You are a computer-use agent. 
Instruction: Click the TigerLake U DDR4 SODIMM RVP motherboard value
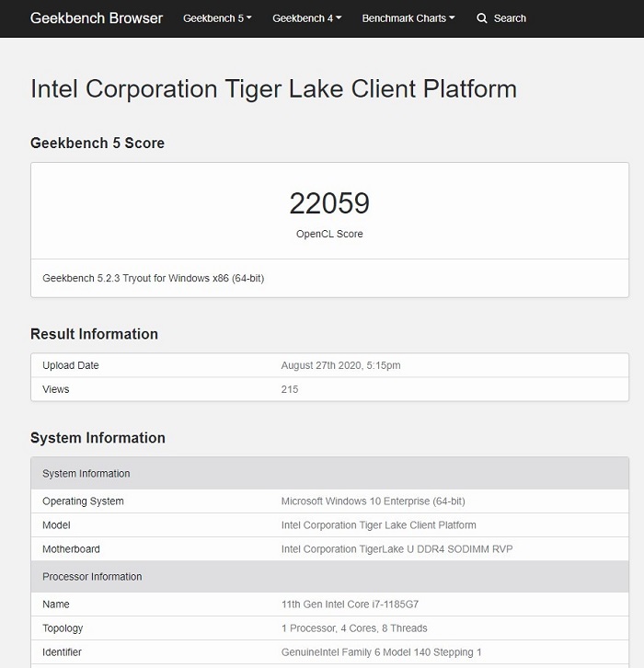(x=397, y=549)
